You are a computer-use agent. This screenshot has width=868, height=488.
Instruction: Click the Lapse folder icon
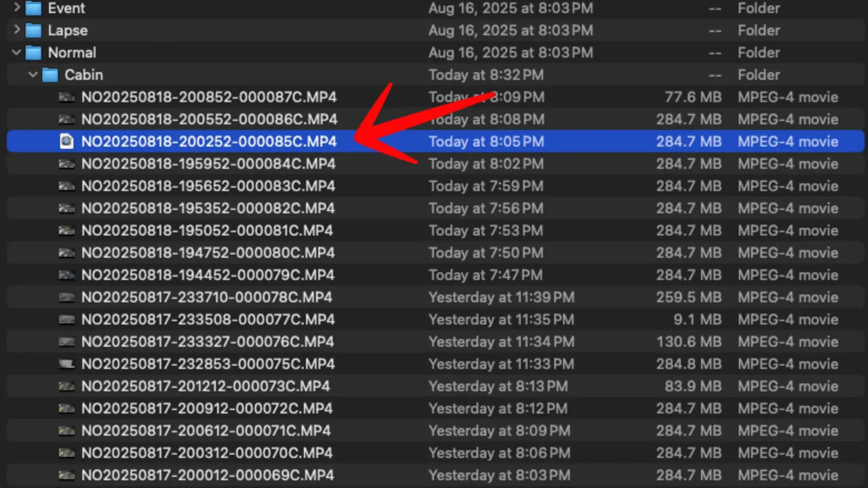tap(33, 30)
